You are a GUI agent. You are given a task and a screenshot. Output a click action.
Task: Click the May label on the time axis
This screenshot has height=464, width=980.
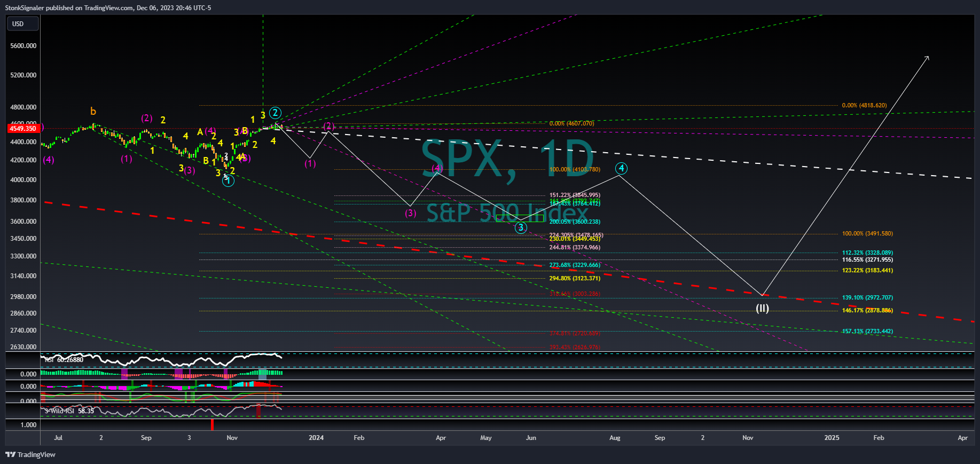[486, 438]
